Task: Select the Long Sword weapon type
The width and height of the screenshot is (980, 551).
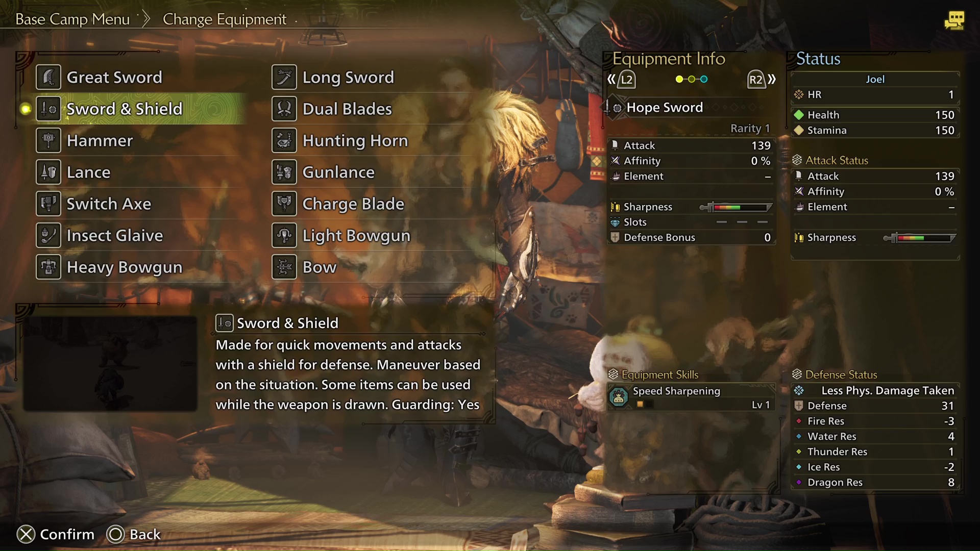Action: (347, 76)
